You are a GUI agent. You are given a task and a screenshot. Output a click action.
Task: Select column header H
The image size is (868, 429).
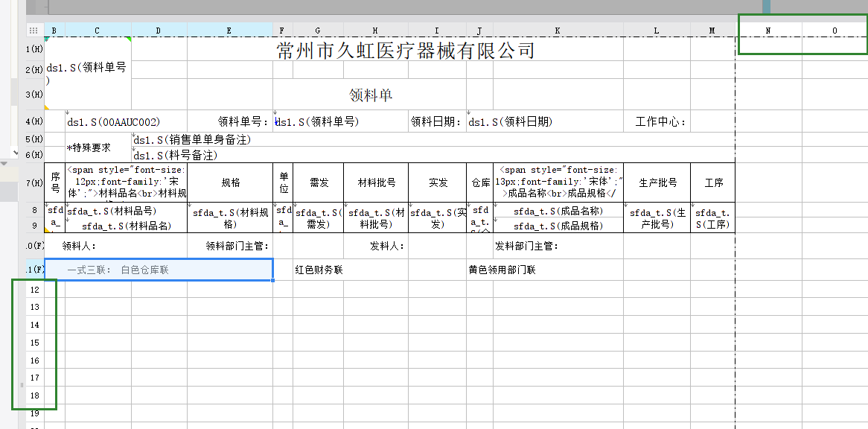click(x=376, y=31)
